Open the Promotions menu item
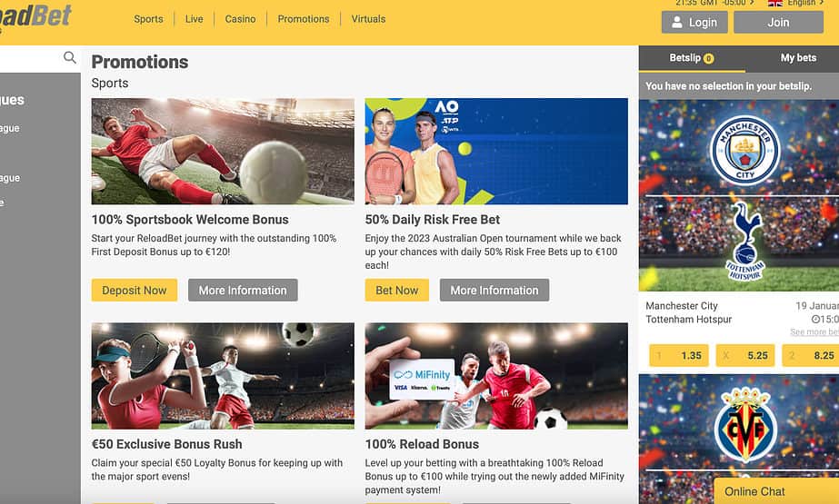 click(x=304, y=19)
